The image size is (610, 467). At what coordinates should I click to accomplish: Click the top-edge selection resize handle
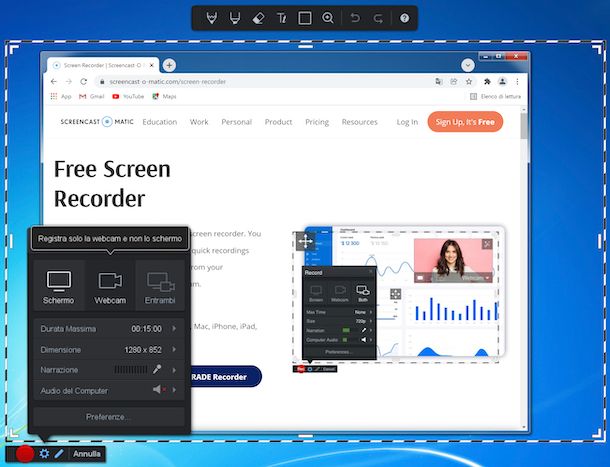pyautogui.click(x=306, y=46)
